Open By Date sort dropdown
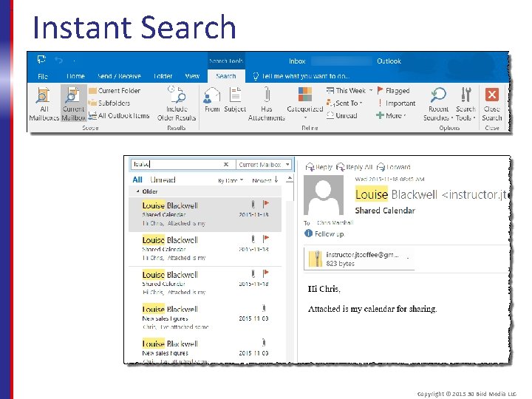 (231, 180)
